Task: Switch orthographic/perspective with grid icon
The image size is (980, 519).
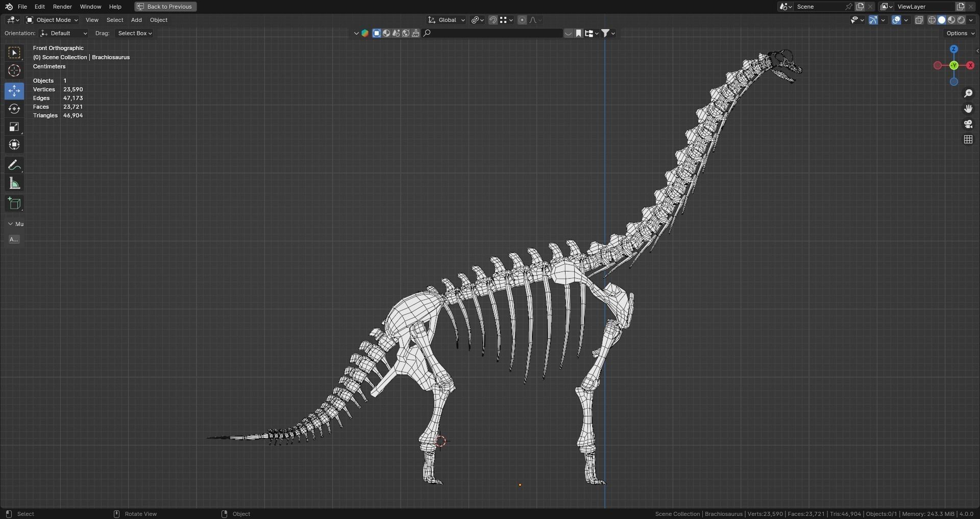Action: [x=968, y=139]
